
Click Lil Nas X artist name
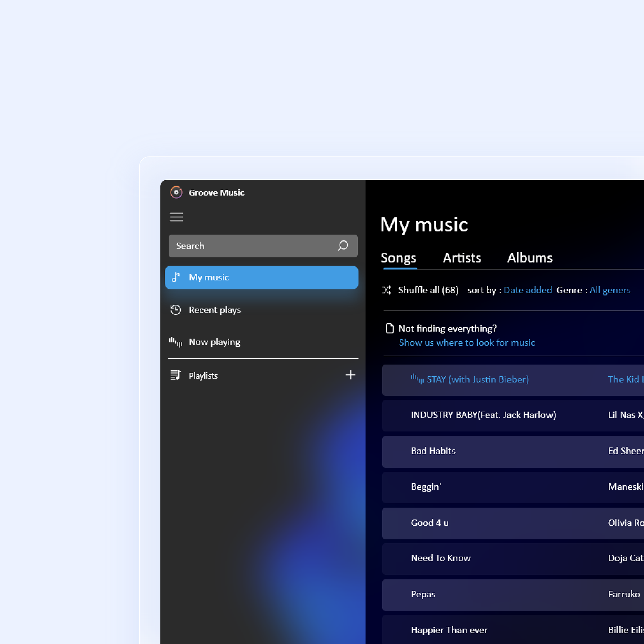click(626, 415)
